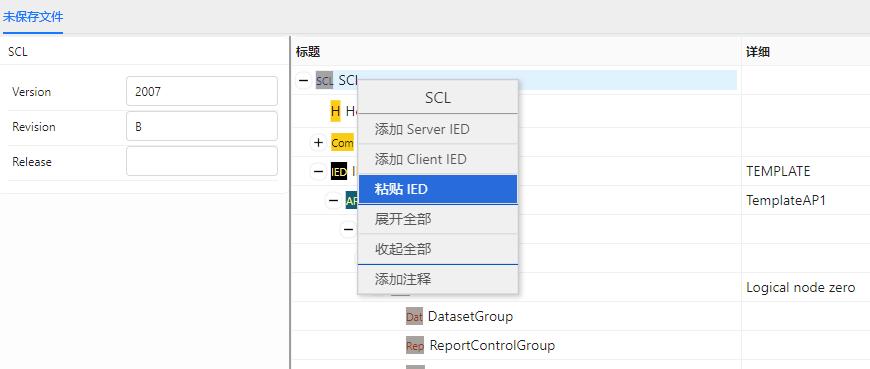This screenshot has width=870, height=369.
Task: Collapse the SCL root tree node
Action: pyautogui.click(x=303, y=80)
